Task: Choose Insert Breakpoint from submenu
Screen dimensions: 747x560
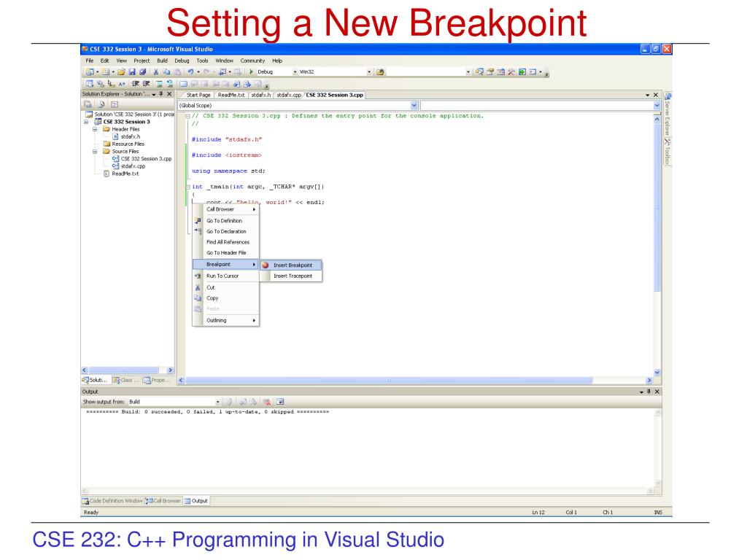Action: pos(291,265)
